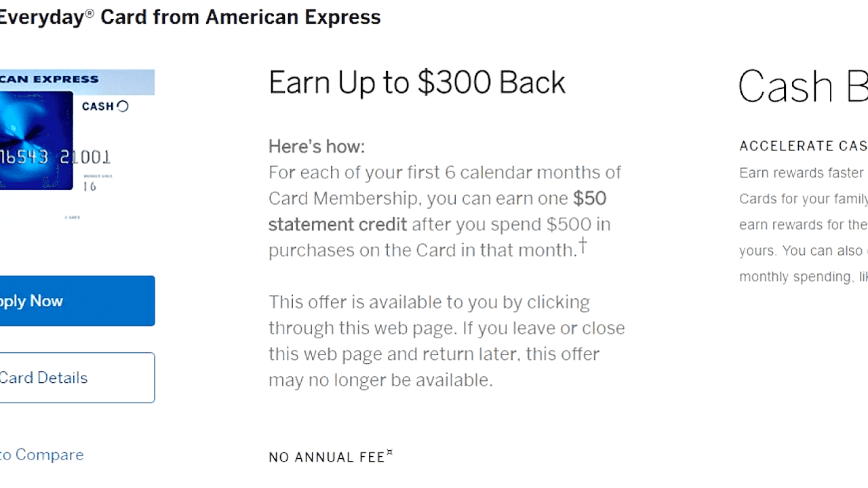Image resolution: width=868 pixels, height=488 pixels.
Task: Click the bold "$50 statement credit" text
Action: pos(338,224)
